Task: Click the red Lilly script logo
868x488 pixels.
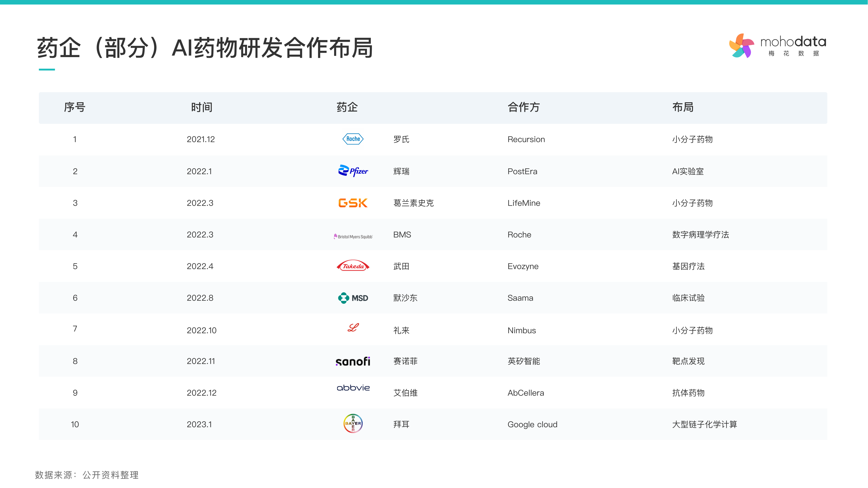Action: 353,327
